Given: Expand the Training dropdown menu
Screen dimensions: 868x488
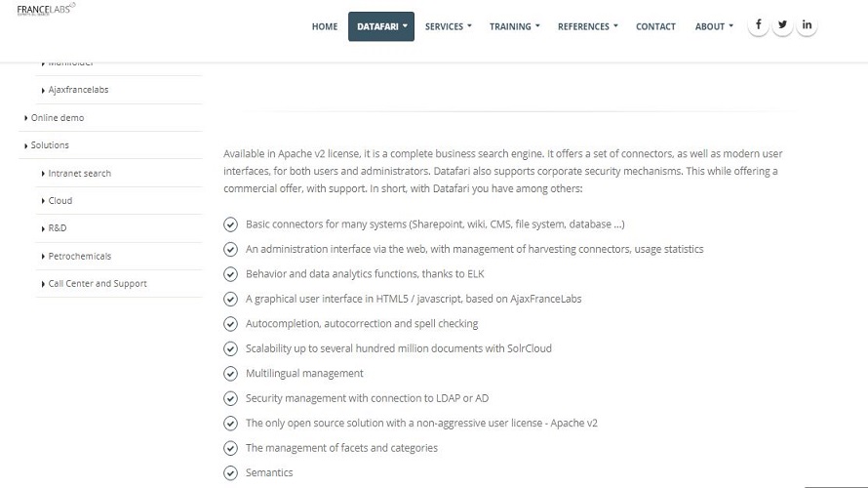Looking at the screenshot, I should [514, 26].
